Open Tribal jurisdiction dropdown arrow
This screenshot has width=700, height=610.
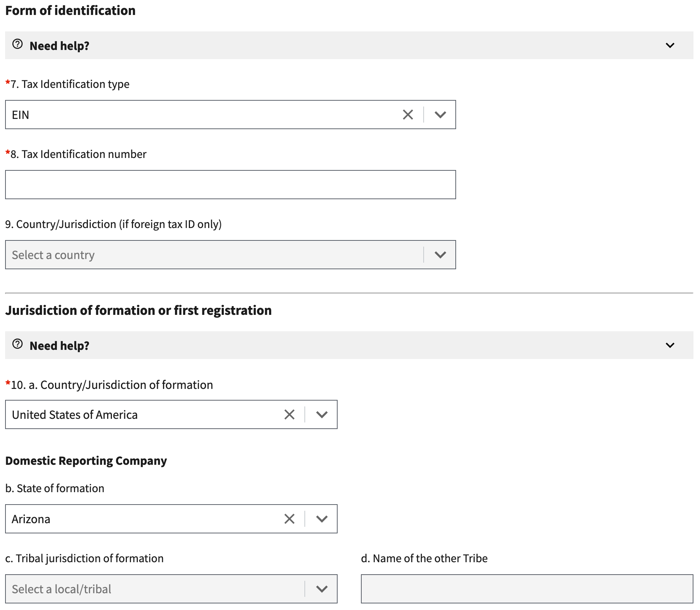[322, 589]
